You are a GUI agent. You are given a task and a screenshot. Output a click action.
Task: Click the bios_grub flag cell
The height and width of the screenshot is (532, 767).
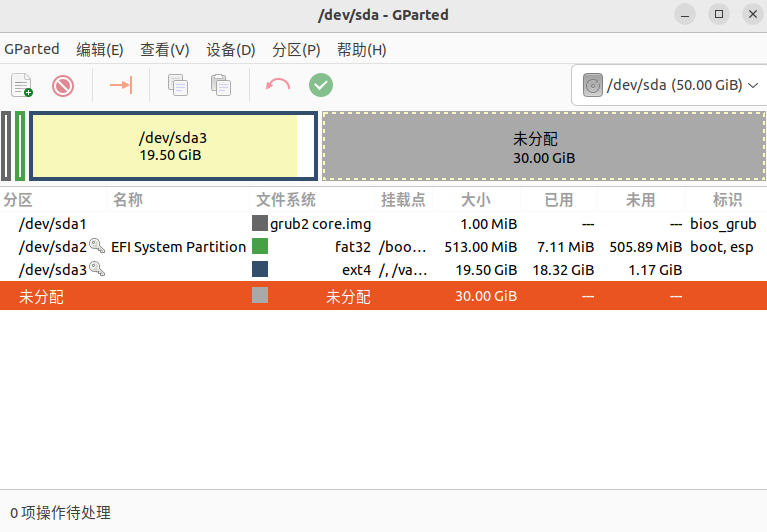click(723, 223)
